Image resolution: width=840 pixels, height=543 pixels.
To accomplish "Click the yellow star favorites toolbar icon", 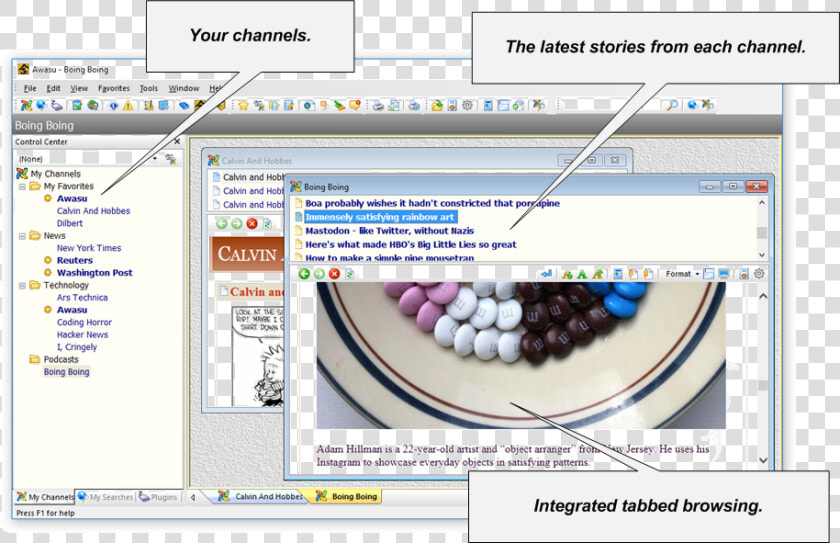I will tap(244, 105).
